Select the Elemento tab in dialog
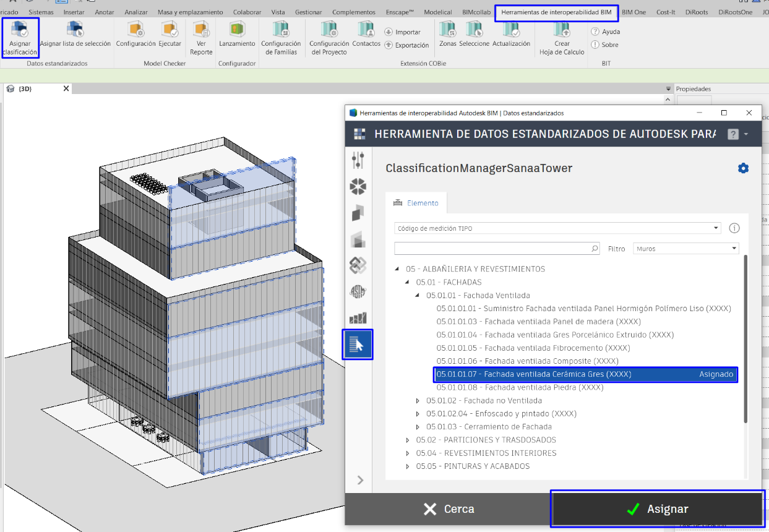The width and height of the screenshot is (769, 532). [x=416, y=203]
